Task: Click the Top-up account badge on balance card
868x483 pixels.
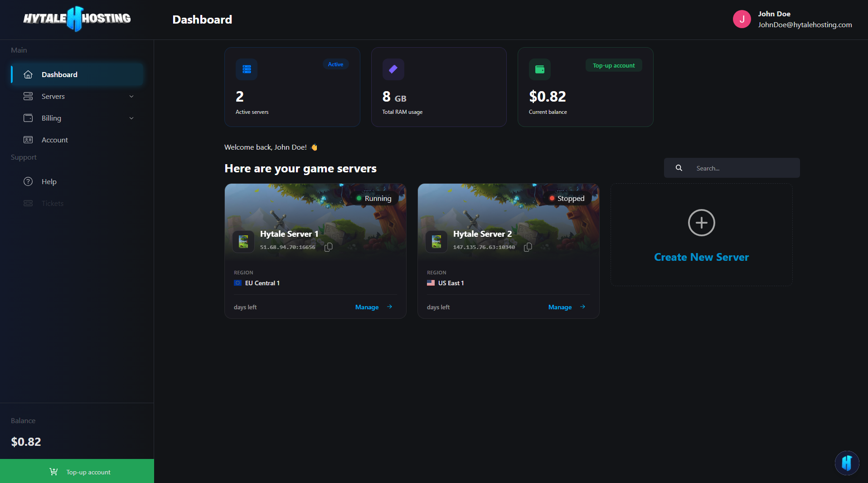Action: (x=614, y=65)
